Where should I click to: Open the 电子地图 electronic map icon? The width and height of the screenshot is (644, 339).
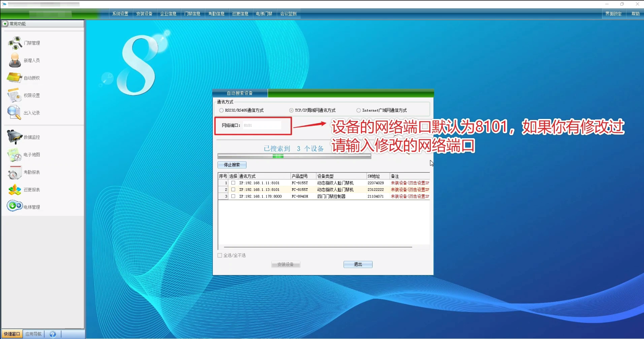click(x=15, y=155)
